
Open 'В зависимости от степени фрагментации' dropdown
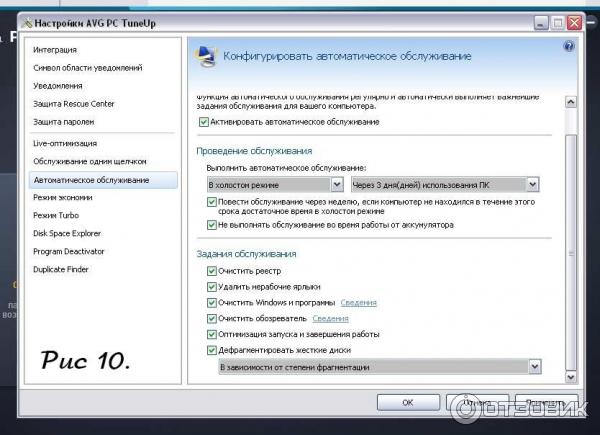[x=379, y=367]
